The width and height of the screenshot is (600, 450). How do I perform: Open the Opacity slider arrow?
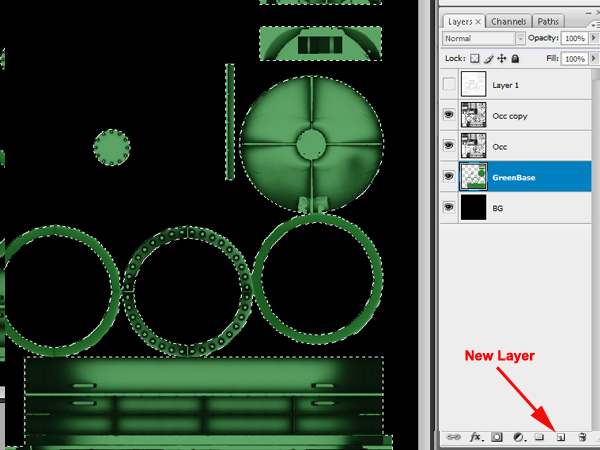(x=593, y=38)
